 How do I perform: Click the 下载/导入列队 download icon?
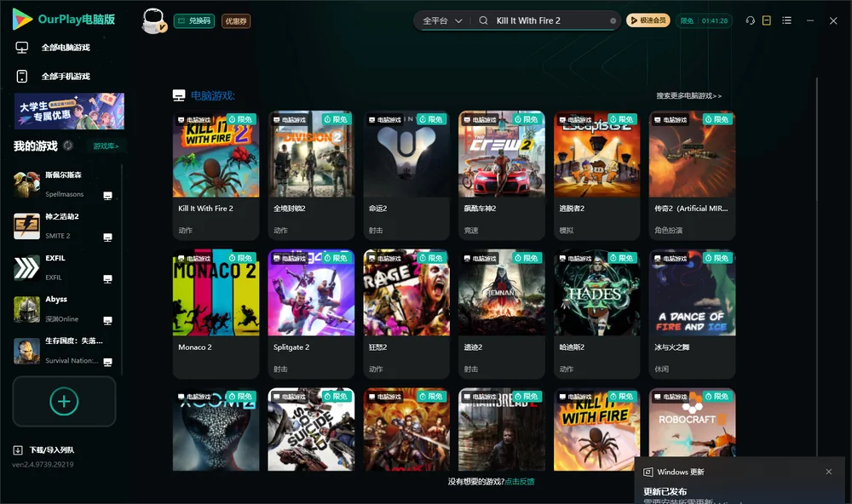click(x=18, y=450)
